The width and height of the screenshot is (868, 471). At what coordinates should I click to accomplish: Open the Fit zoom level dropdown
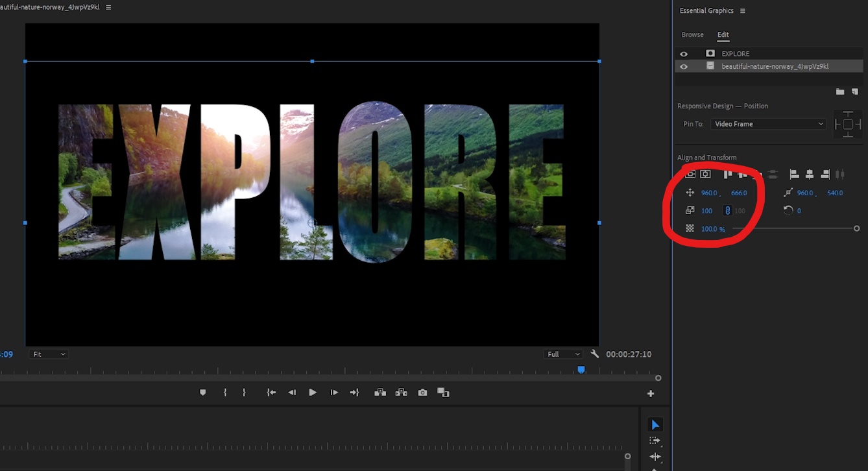(x=49, y=354)
